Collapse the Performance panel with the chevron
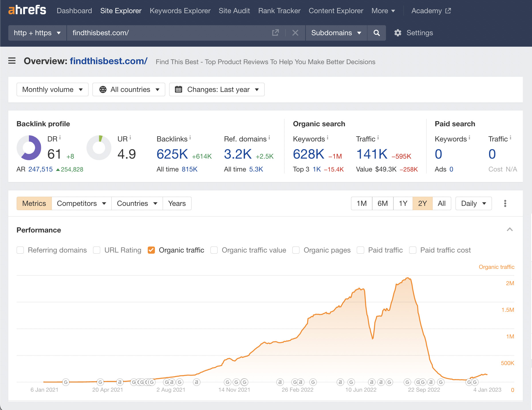This screenshot has width=532, height=410. (509, 230)
